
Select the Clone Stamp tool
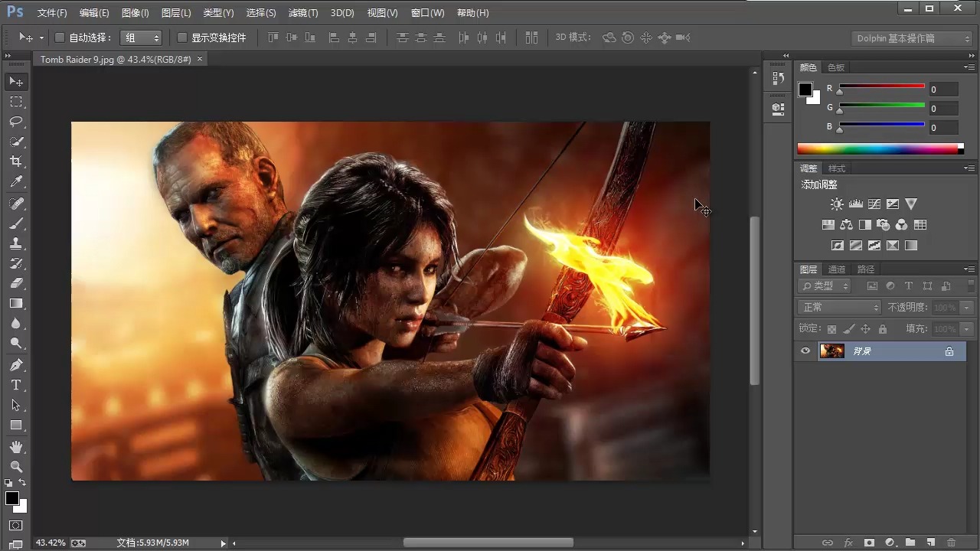pos(16,243)
